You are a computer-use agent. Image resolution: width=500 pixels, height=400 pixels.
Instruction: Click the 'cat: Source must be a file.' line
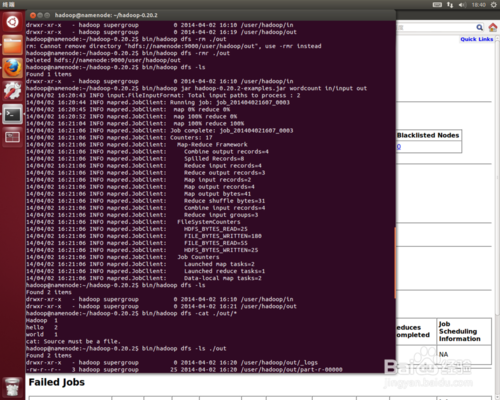(73, 341)
